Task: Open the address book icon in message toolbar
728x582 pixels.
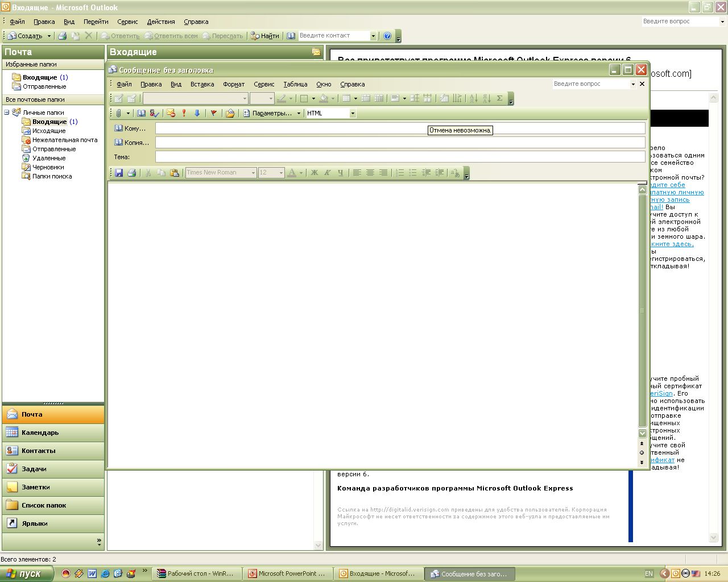Action: coord(141,113)
